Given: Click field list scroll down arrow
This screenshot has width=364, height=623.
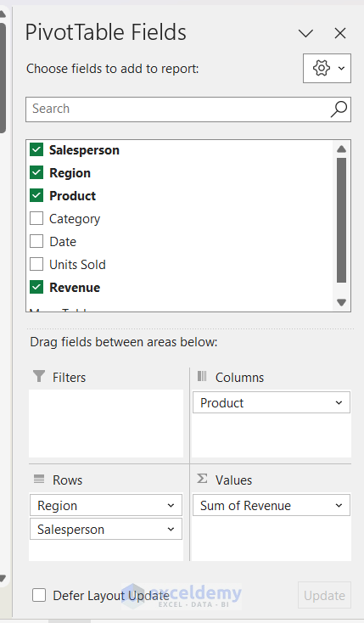Looking at the screenshot, I should tap(341, 303).
